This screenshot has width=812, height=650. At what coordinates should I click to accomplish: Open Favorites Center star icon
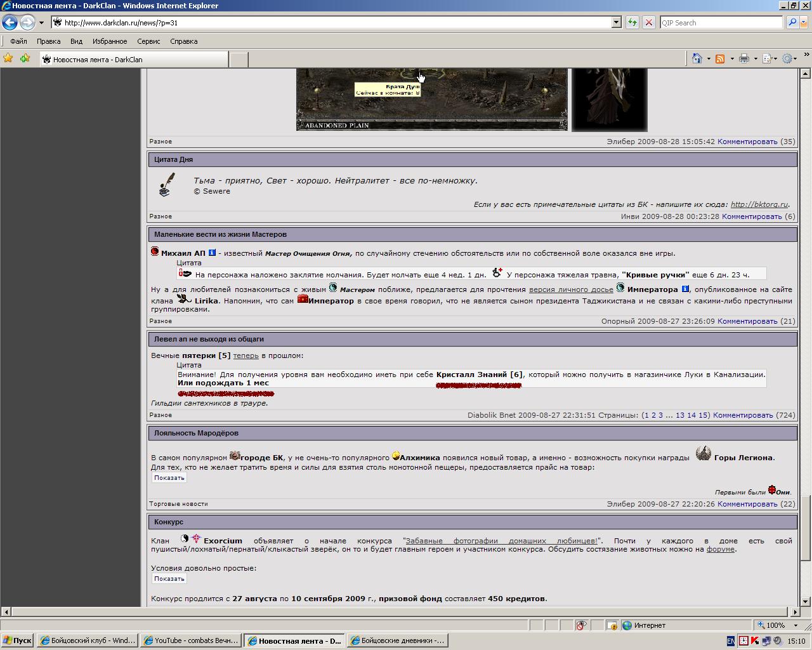pos(8,58)
